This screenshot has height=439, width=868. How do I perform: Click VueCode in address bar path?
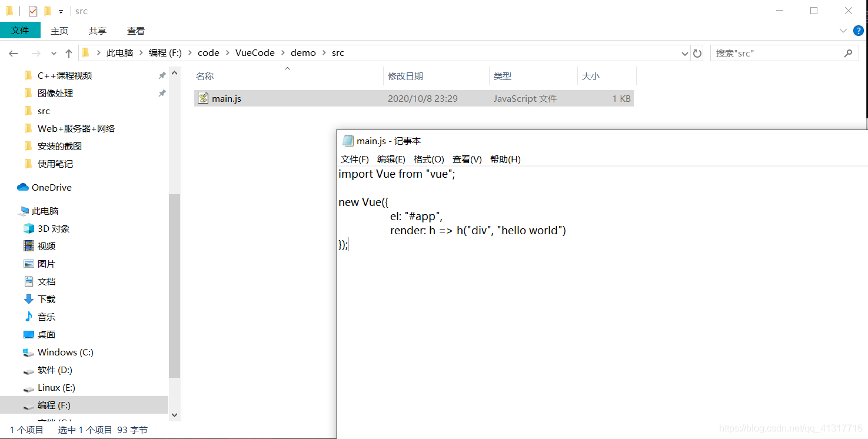[x=255, y=53]
